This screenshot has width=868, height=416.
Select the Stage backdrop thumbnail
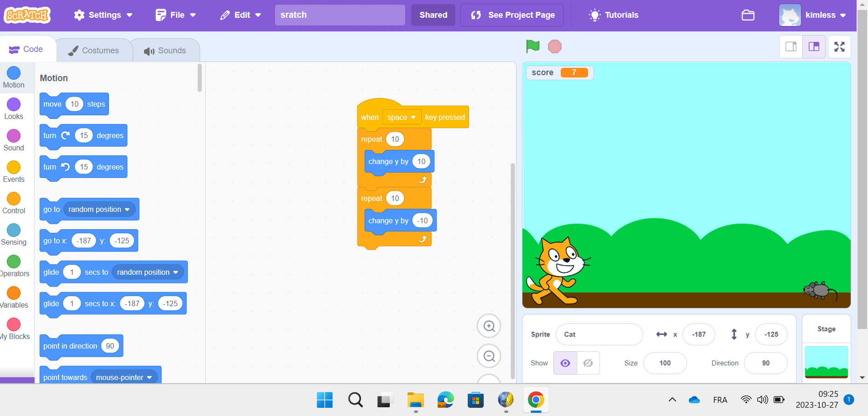coord(826,362)
